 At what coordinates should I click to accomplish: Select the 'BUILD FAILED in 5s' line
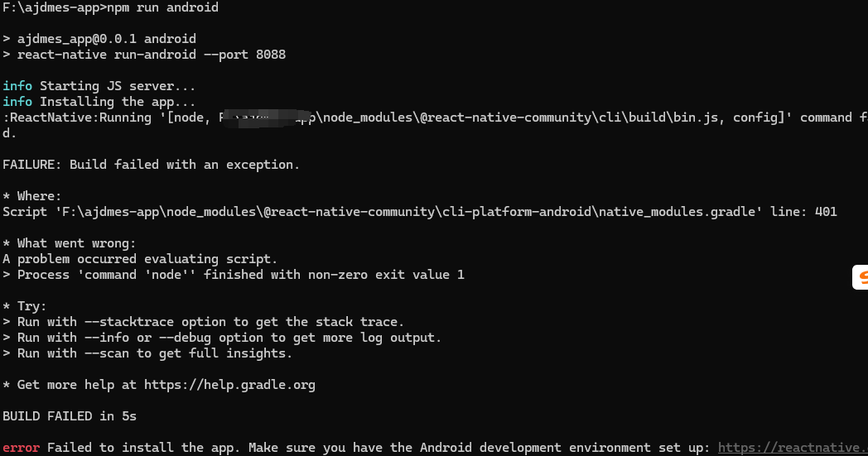70,416
